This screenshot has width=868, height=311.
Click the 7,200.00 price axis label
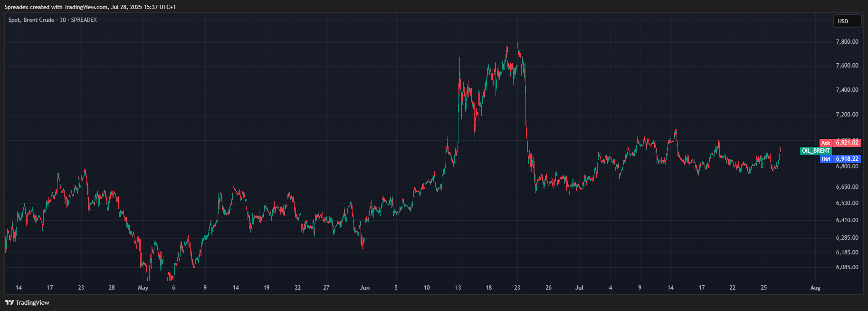(x=847, y=115)
